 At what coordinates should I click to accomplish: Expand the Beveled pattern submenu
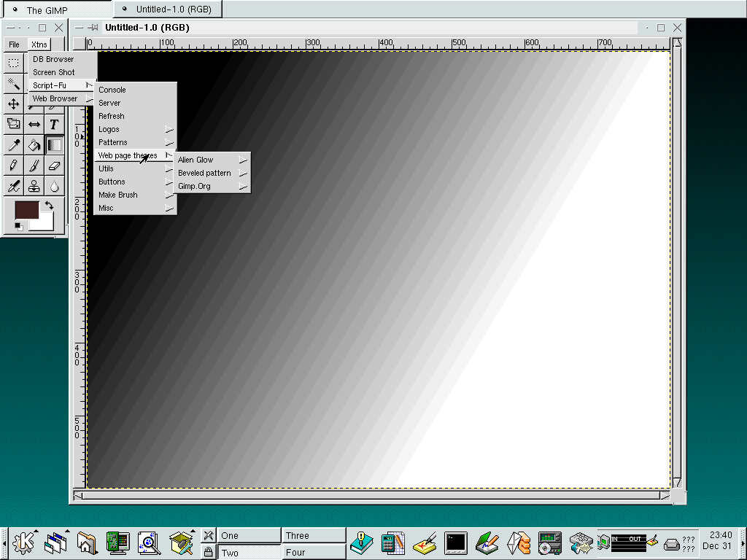pos(212,173)
